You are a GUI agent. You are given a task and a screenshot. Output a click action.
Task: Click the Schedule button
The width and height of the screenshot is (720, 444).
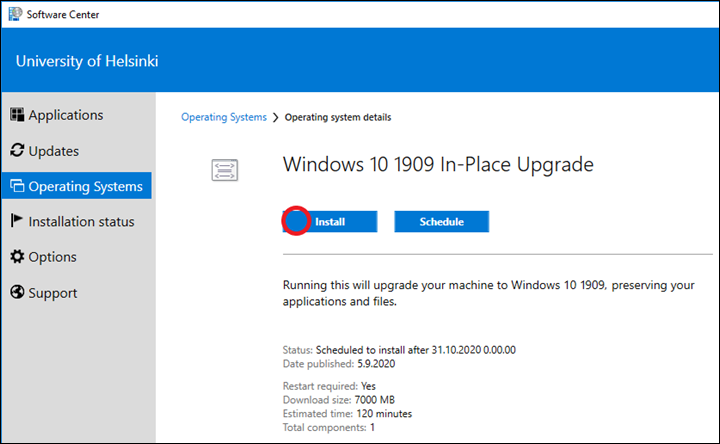pos(441,222)
